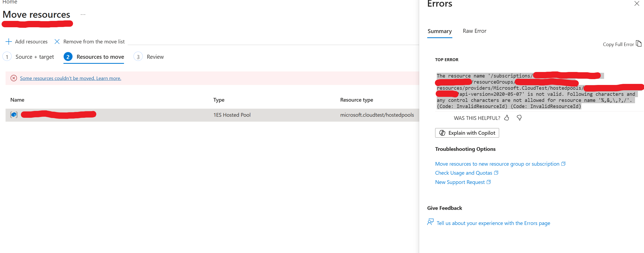
Task: Go to step 3 Review
Action: point(149,57)
